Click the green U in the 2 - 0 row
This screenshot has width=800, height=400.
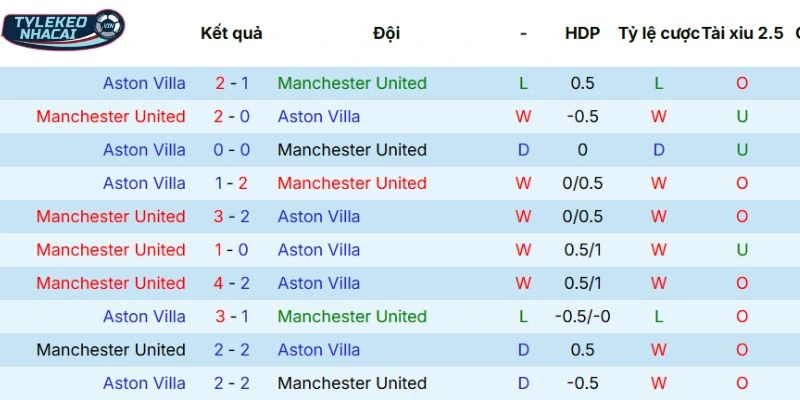742,116
